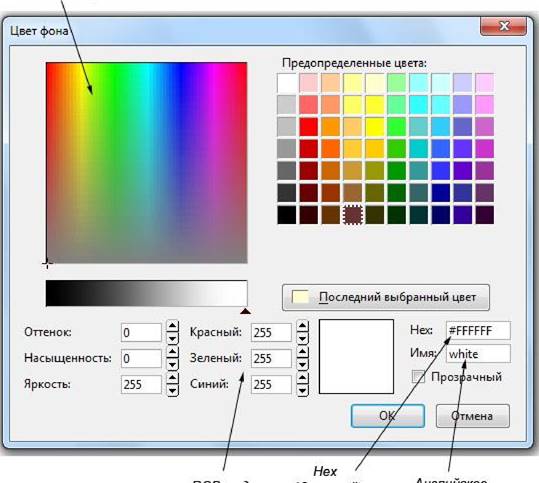
Task: Select the black swatch in predefined colors
Action: [286, 215]
